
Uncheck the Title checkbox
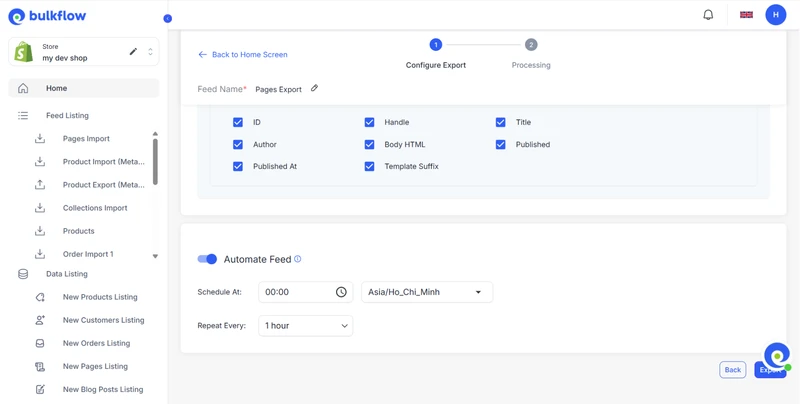pyautogui.click(x=501, y=122)
